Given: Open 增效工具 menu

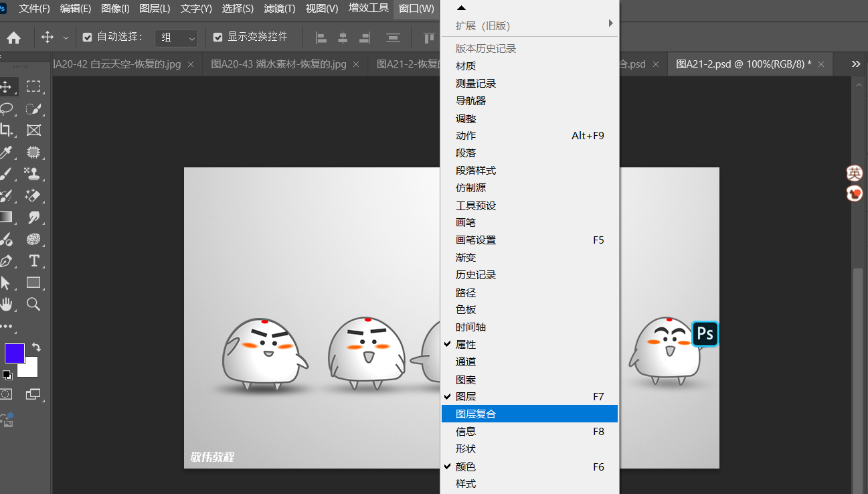Looking at the screenshot, I should (x=369, y=9).
